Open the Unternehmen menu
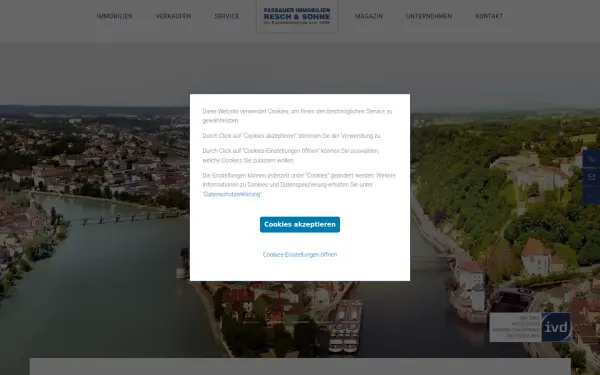This screenshot has width=600, height=375. [429, 16]
